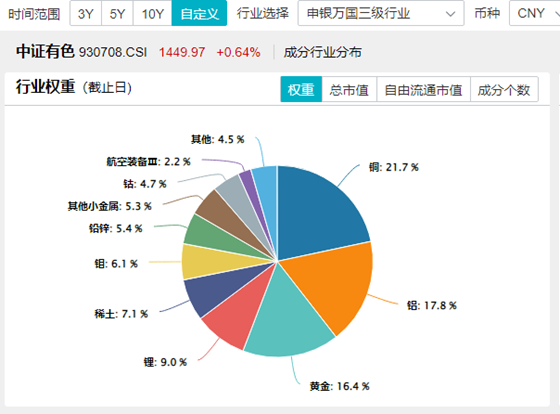Click the label 钴: 4.7 %

(x=145, y=184)
